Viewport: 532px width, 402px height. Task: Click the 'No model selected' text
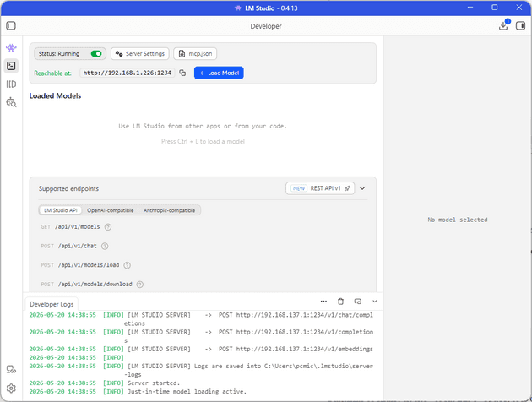tap(458, 220)
